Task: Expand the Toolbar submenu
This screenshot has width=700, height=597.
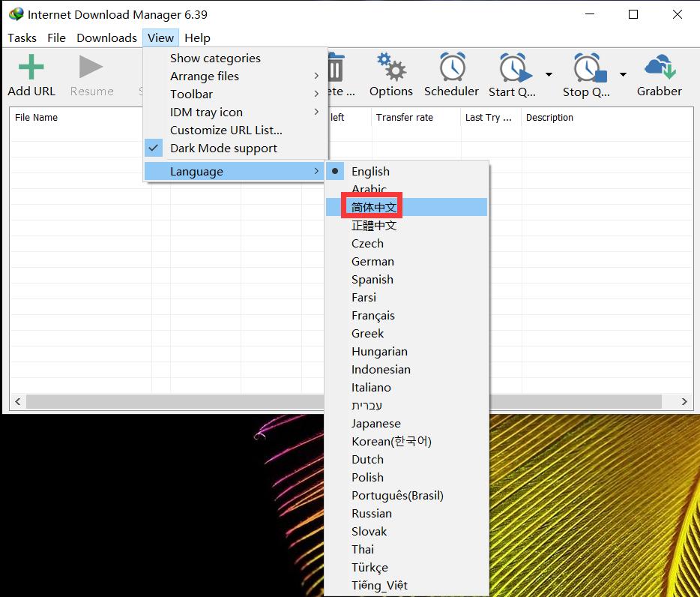Action: point(235,94)
